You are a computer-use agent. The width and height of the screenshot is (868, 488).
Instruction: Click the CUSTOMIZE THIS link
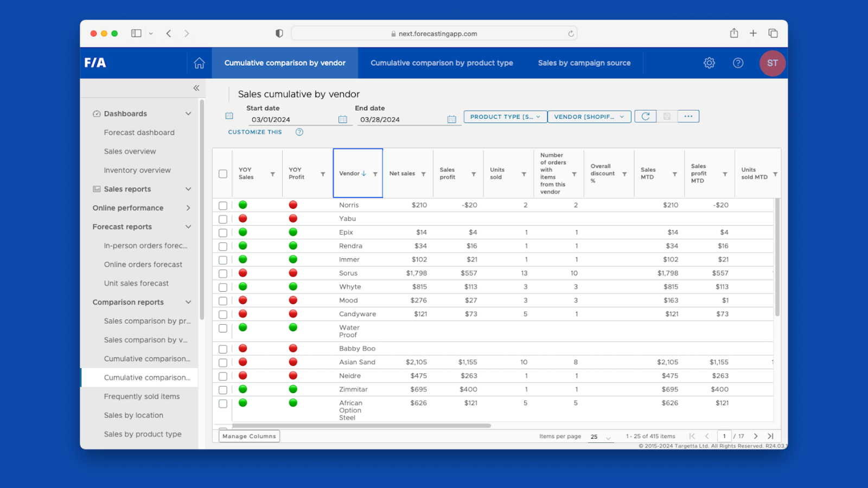click(255, 132)
